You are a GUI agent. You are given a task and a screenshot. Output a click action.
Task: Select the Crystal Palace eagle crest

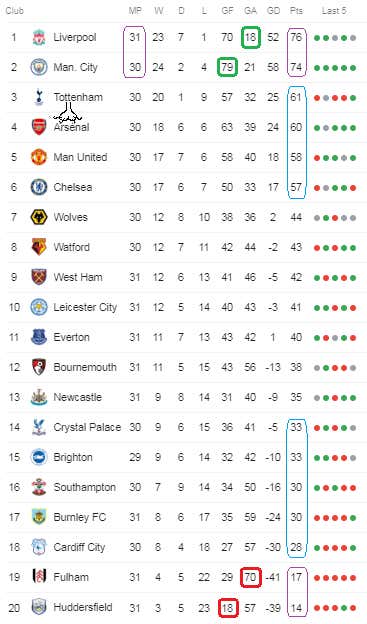(39, 427)
